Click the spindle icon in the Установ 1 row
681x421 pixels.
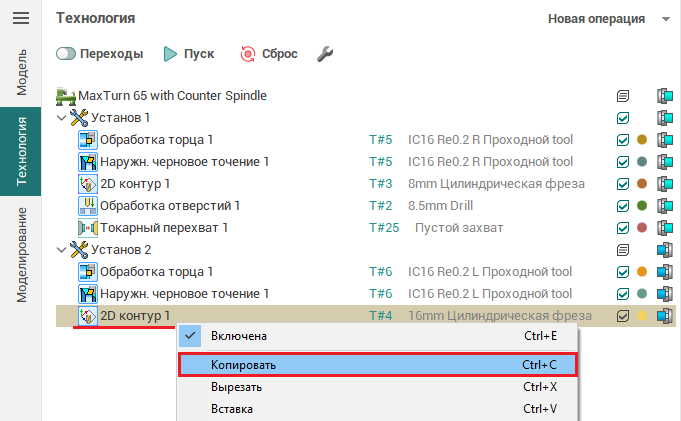coord(664,118)
